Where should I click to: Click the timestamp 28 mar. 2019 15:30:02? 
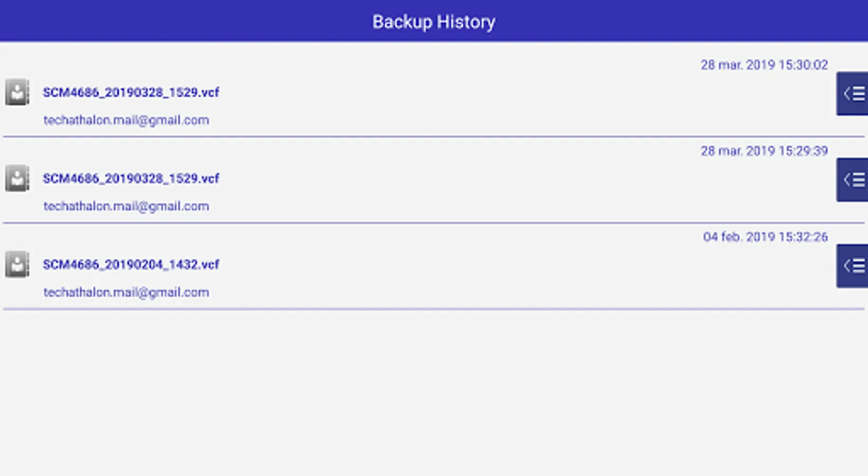click(x=764, y=65)
